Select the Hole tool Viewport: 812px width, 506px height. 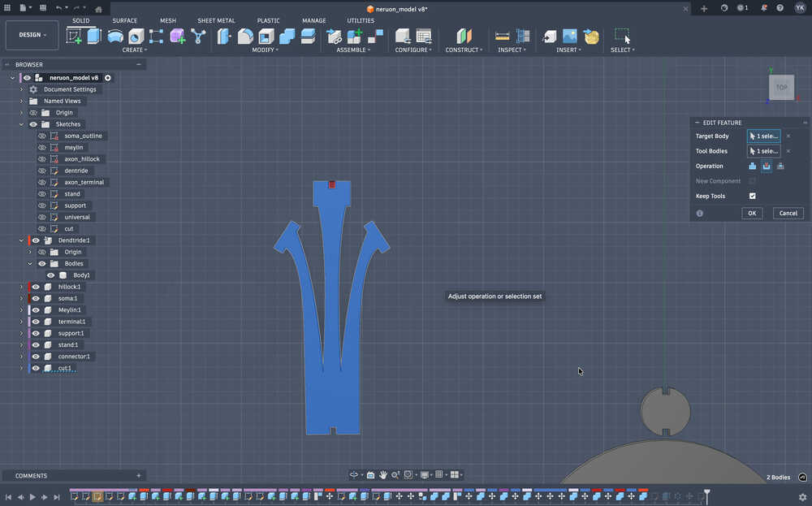(x=136, y=37)
